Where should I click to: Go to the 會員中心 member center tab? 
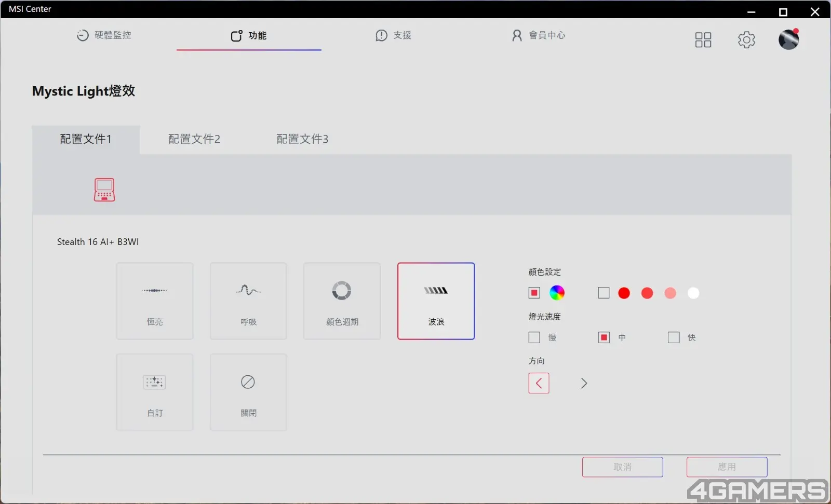tap(539, 35)
